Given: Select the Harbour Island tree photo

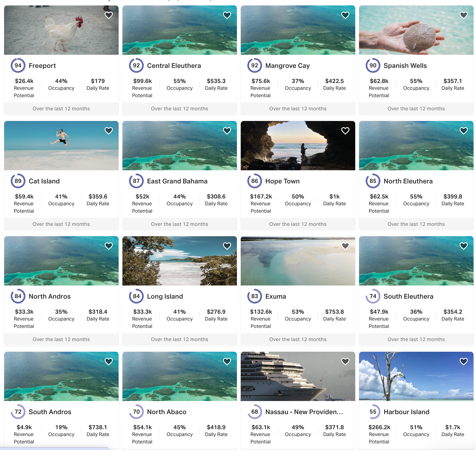Looking at the screenshot, I should click(416, 376).
